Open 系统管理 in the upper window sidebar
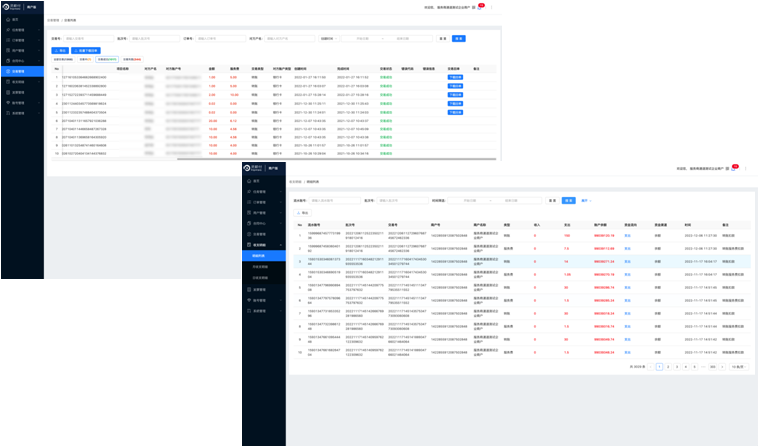 [22, 113]
